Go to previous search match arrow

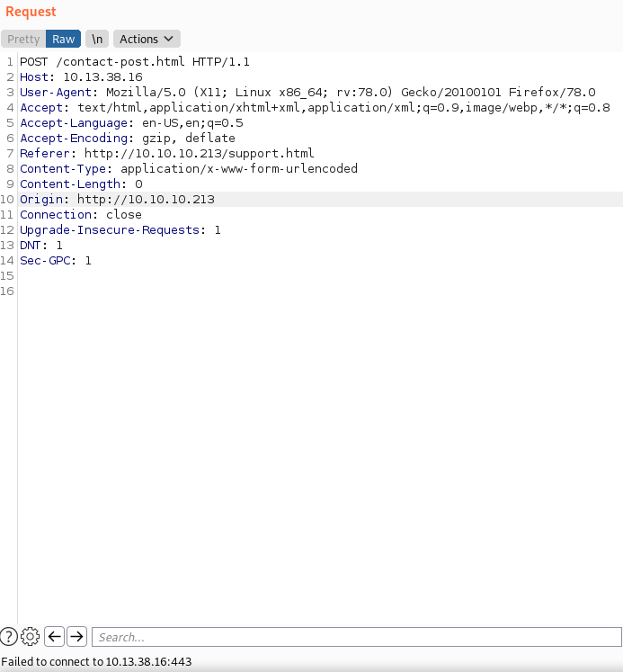point(54,636)
